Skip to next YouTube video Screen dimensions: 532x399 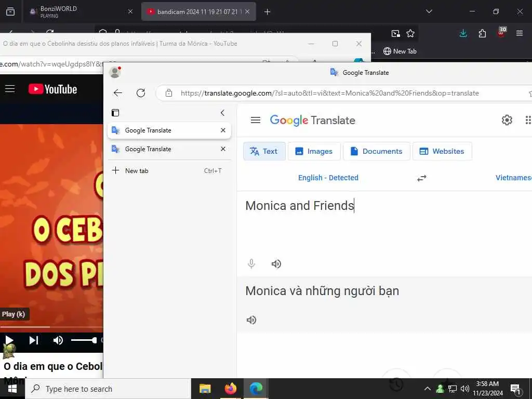click(33, 340)
